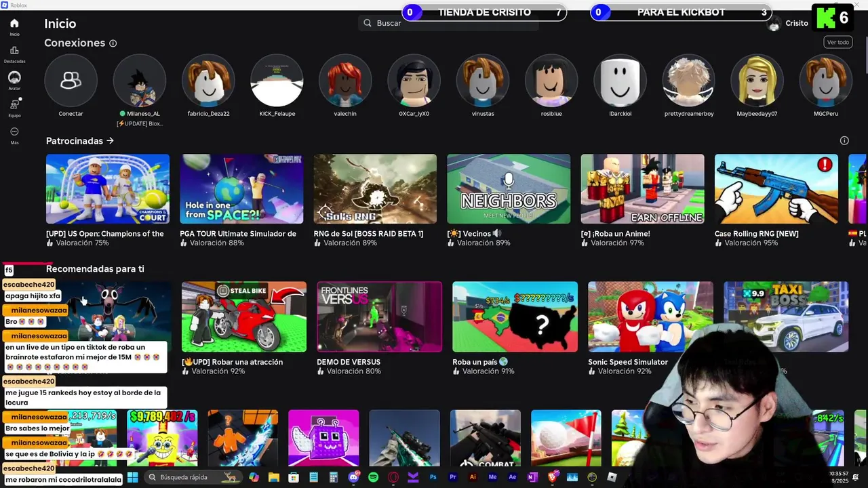
Task: Open Roba un país game thumbnail
Action: (x=515, y=317)
